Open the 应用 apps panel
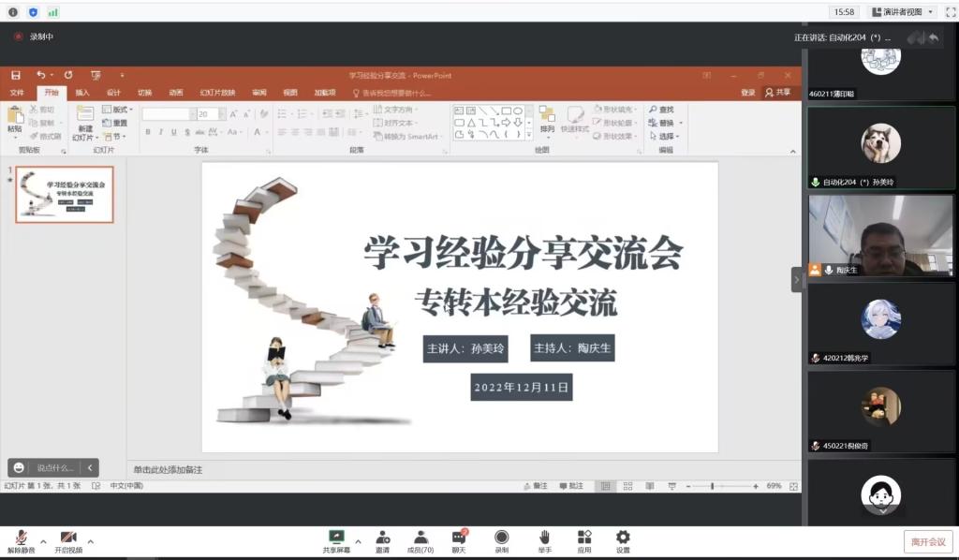 pyautogui.click(x=584, y=541)
